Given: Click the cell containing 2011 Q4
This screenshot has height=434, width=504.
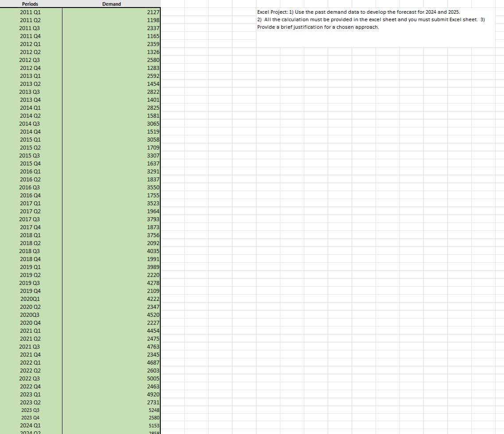Looking at the screenshot, I should (x=30, y=36).
